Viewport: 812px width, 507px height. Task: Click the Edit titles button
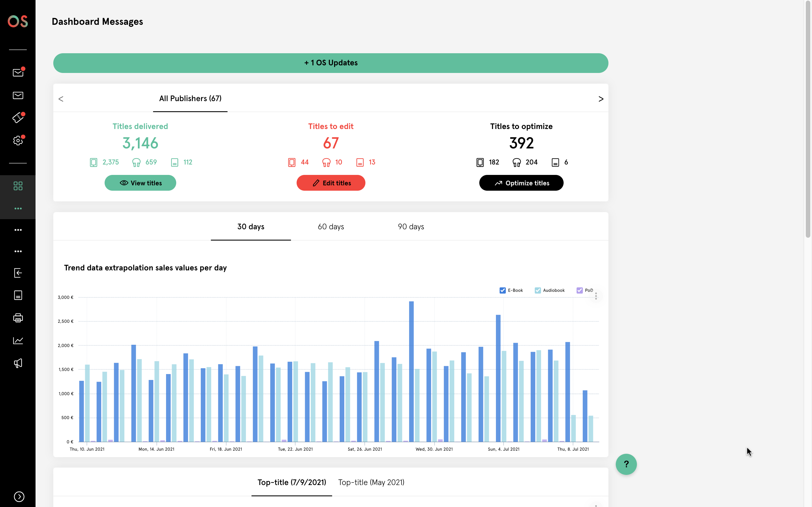[x=330, y=183]
